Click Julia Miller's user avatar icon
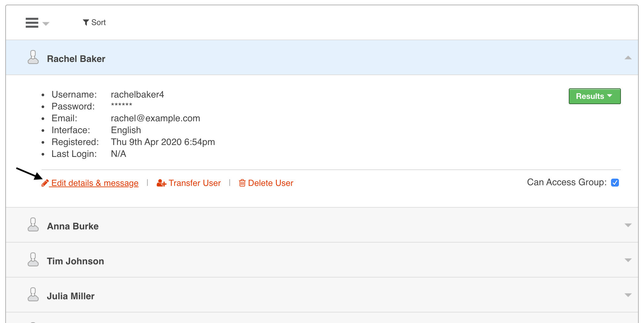Screen dimensions: 644x323 33,295
